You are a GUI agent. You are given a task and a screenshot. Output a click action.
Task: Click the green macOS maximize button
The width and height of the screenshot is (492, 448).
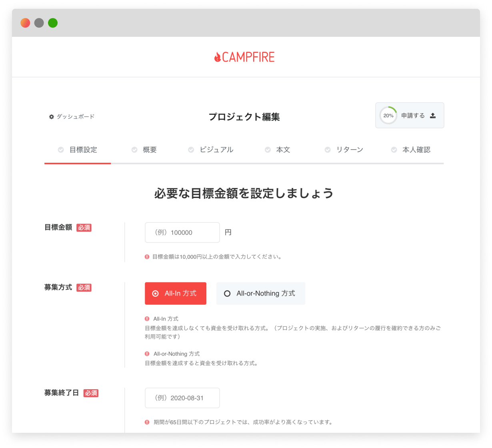pos(53,23)
